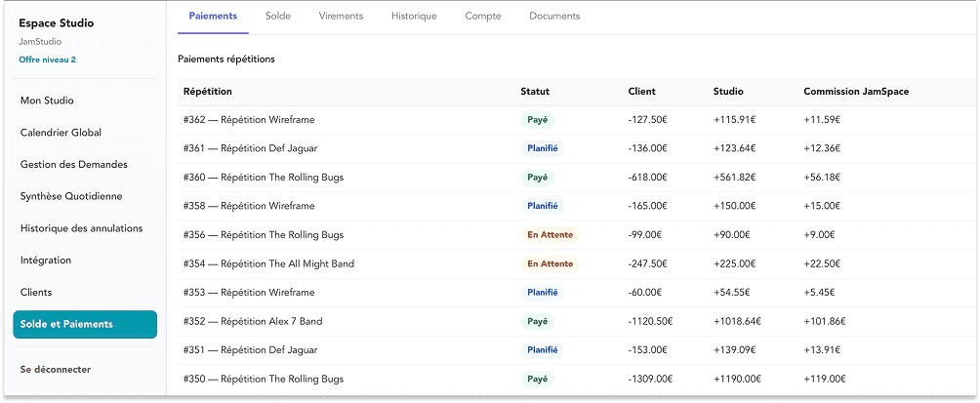
Task: Click commission value +5.45€
Action: (x=819, y=293)
